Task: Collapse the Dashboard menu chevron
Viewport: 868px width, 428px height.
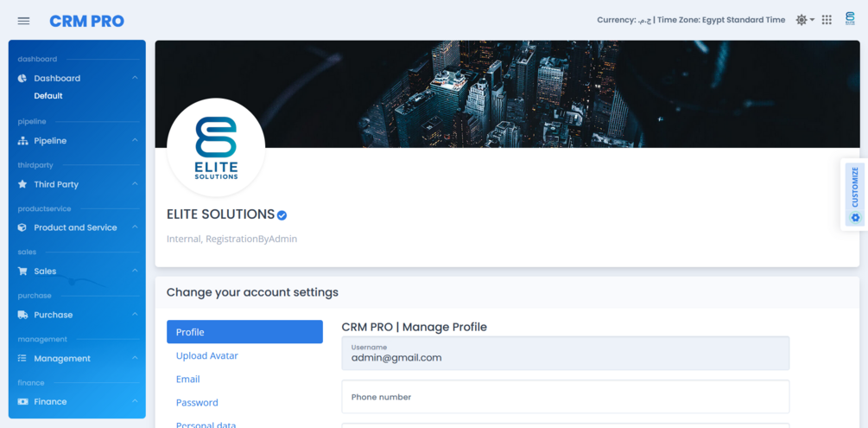Action: (135, 78)
